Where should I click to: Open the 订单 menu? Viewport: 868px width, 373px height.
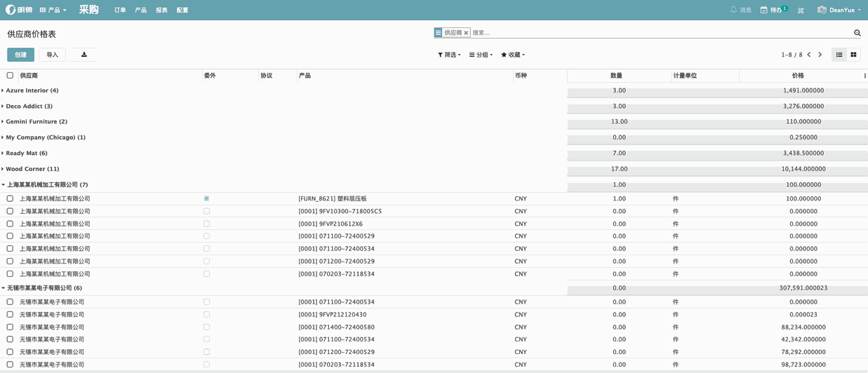[120, 11]
